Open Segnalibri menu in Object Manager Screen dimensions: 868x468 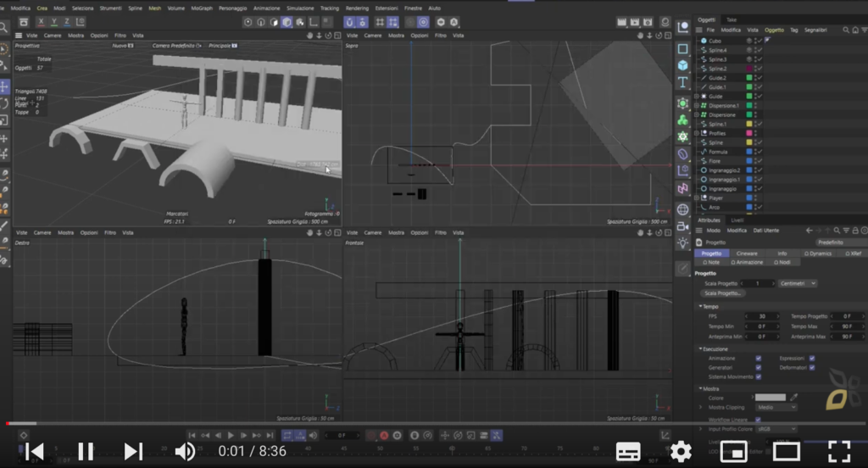tap(815, 30)
